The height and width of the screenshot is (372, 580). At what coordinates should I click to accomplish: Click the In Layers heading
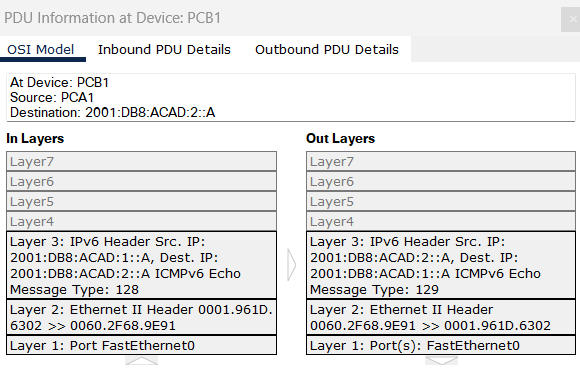35,138
